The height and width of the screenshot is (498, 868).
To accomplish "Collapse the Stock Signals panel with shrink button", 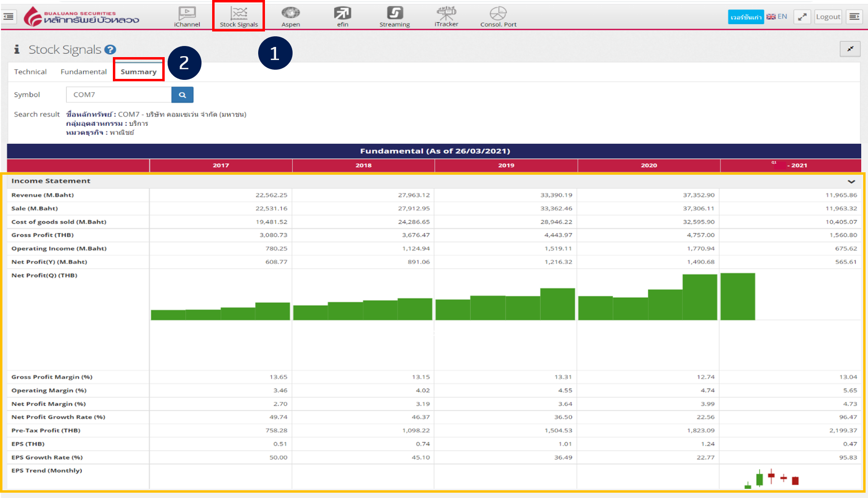I will coord(850,49).
